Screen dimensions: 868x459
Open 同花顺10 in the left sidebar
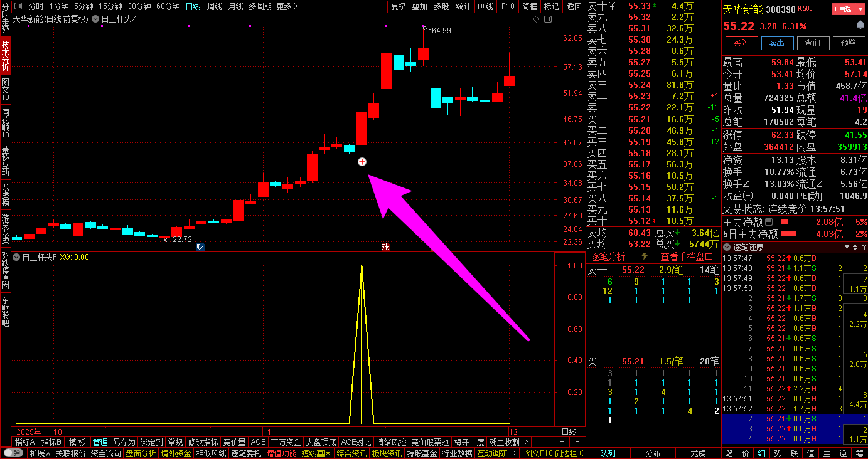pos(6,123)
